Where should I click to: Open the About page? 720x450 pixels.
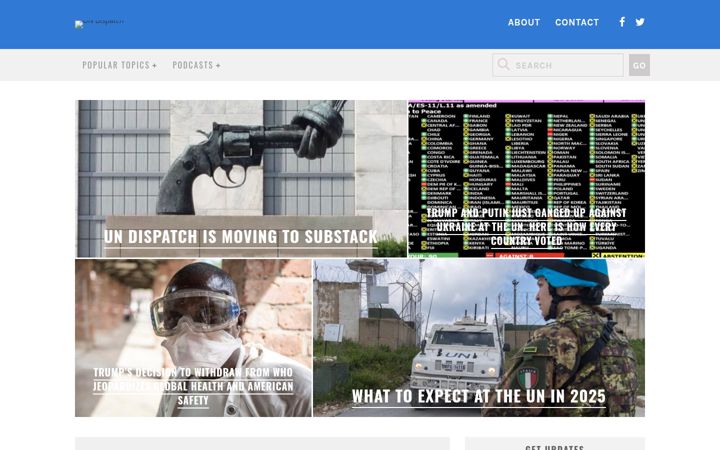coord(523,22)
